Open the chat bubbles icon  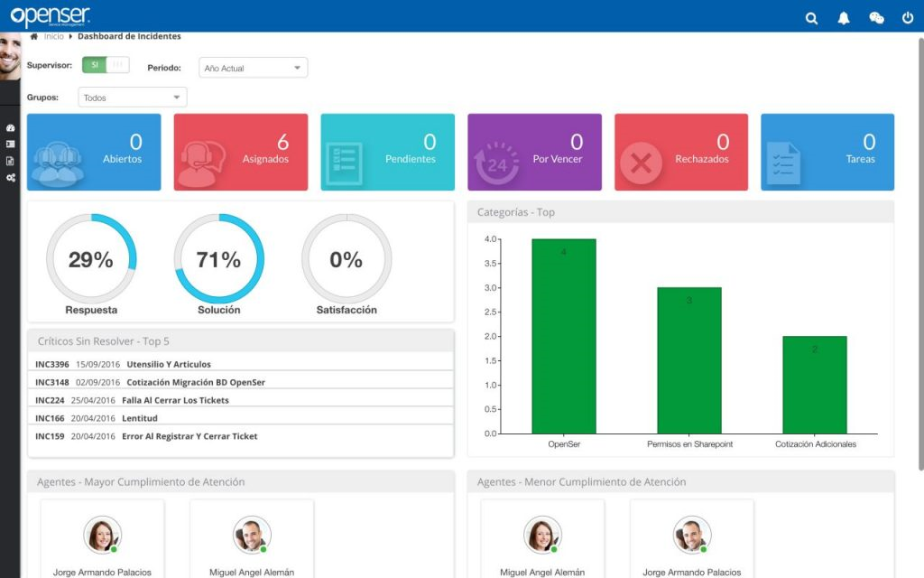876,18
